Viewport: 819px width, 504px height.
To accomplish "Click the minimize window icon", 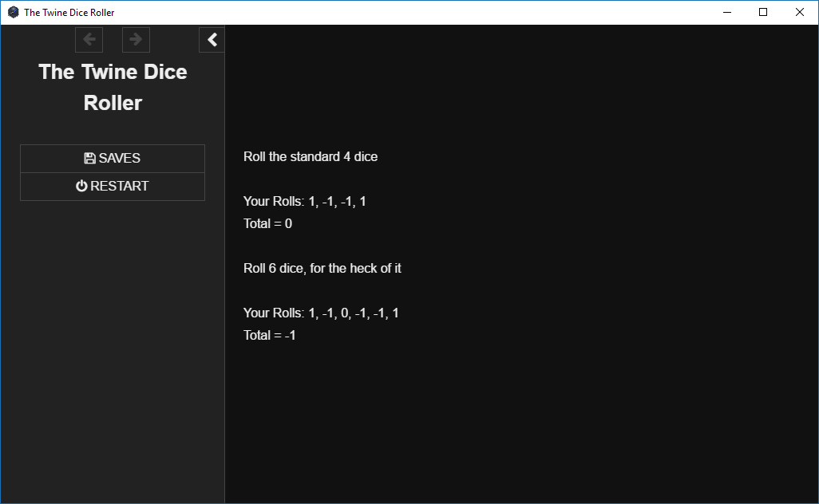I will [x=726, y=12].
